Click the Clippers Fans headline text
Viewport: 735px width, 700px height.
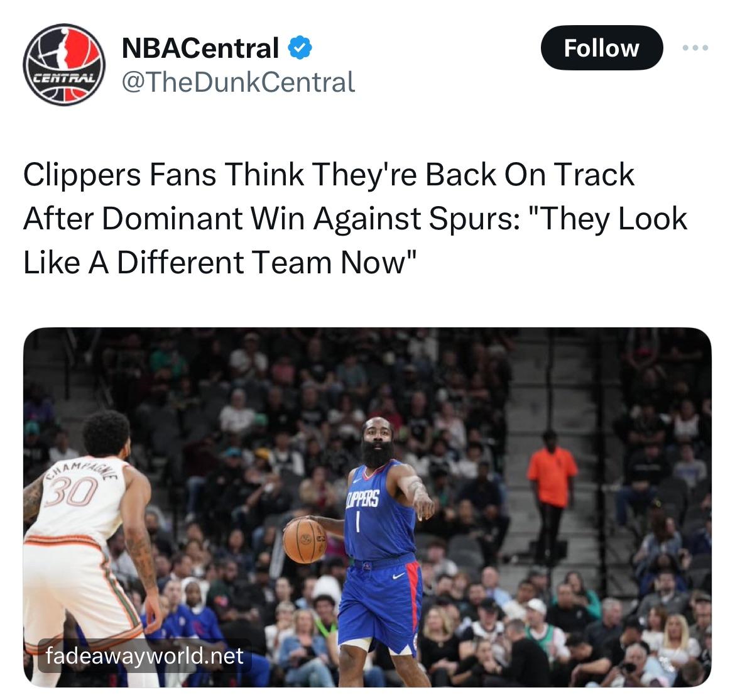point(355,219)
